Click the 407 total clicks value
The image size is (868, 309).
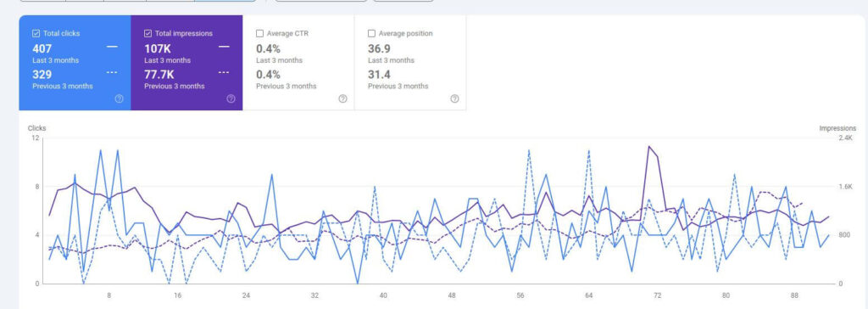42,48
